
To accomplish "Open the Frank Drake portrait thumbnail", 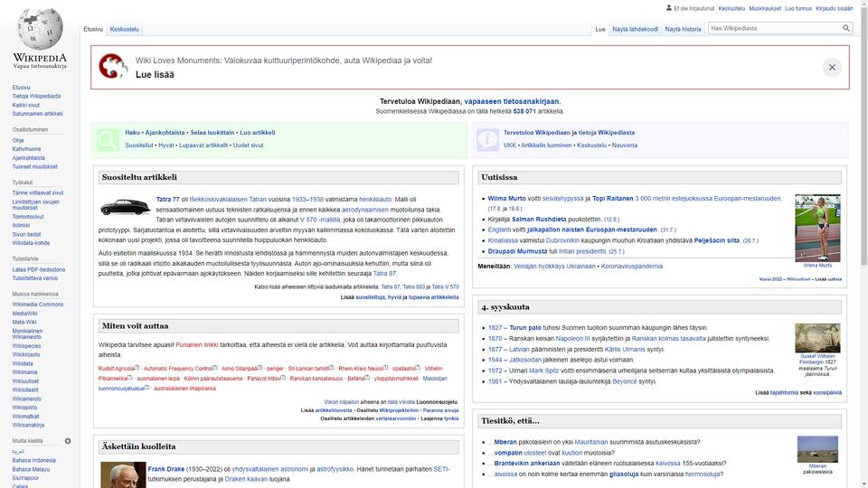I will tap(123, 474).
